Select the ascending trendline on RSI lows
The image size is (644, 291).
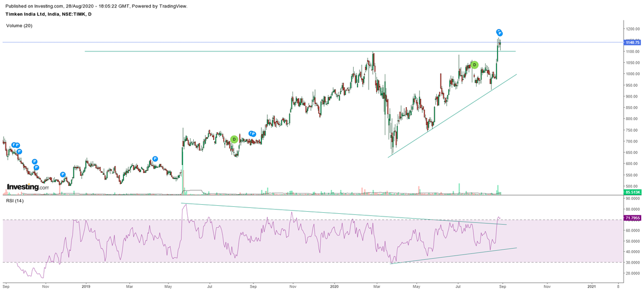(x=453, y=256)
